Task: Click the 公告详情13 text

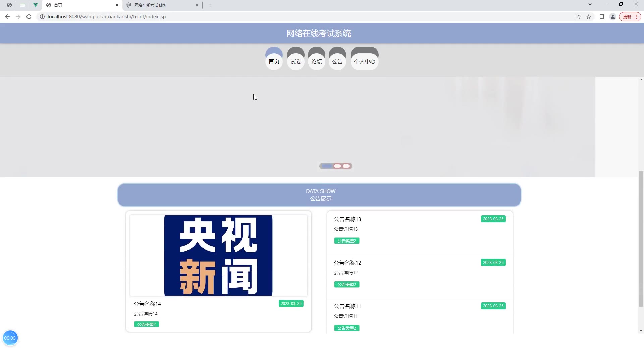Action: (346, 229)
